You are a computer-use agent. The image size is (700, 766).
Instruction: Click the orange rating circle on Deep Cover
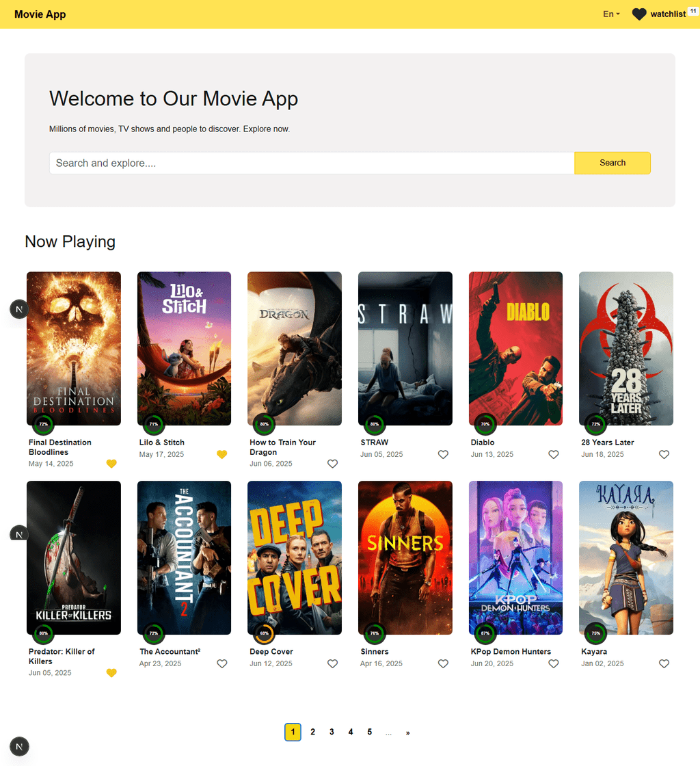point(264,633)
